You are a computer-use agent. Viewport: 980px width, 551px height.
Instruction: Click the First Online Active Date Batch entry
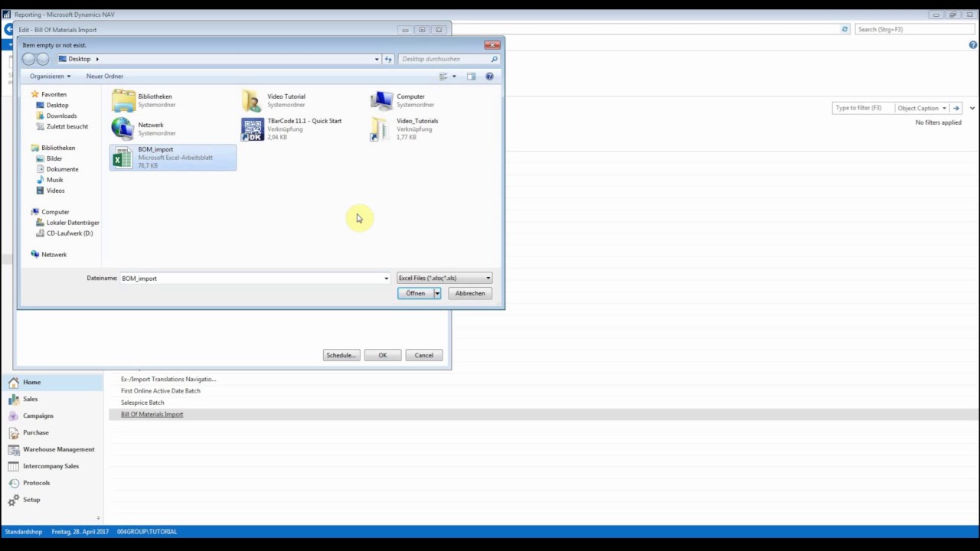161,391
